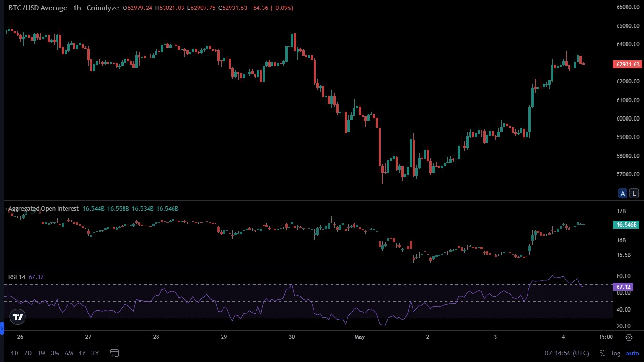Toggle percent scale mode
This screenshot has height=362, width=644.
tap(602, 353)
